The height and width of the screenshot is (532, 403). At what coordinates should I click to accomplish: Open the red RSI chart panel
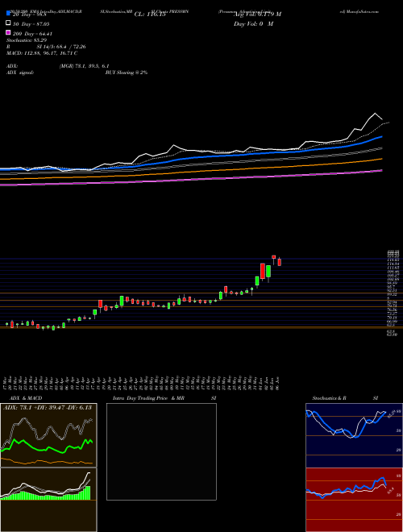click(x=354, y=500)
